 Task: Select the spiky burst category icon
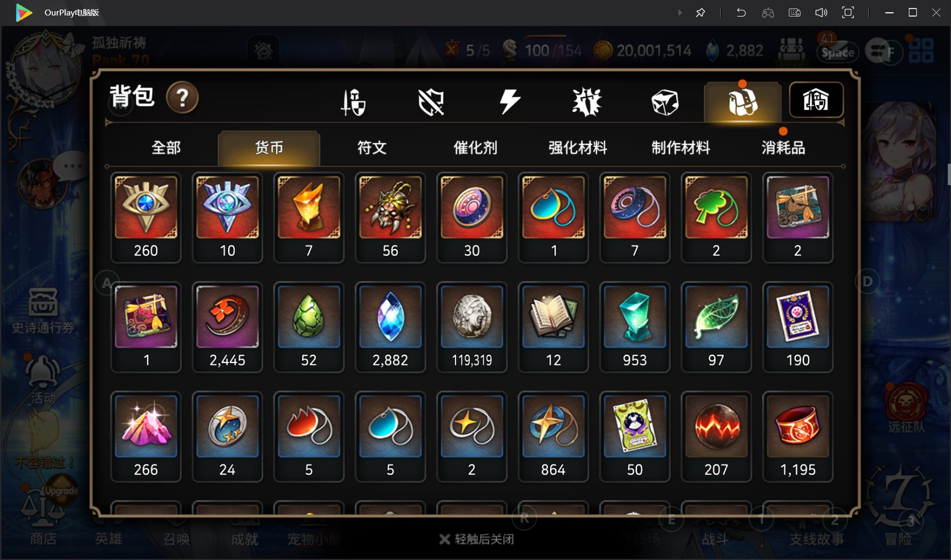click(x=587, y=102)
